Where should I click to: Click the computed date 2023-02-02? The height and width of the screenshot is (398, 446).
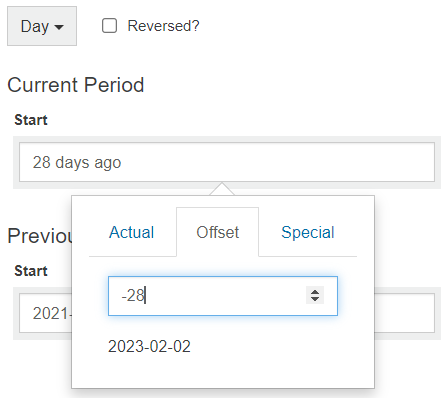[x=149, y=346]
